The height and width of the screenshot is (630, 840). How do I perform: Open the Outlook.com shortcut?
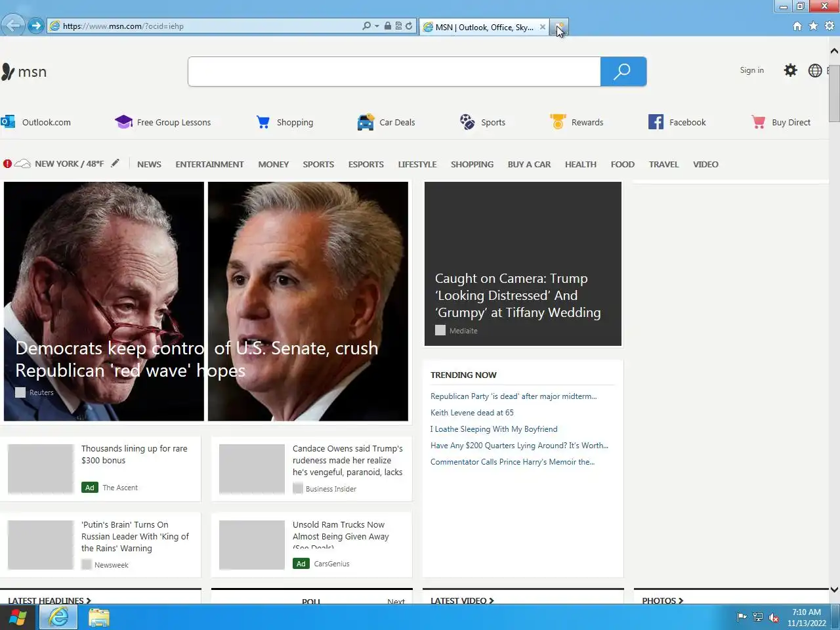tap(36, 122)
